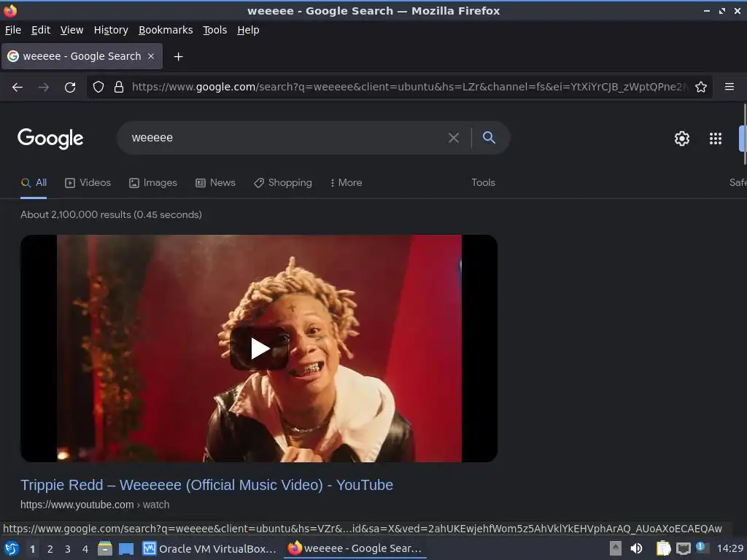Click the network tray icon
Image resolution: width=747 pixels, height=560 pixels.
click(x=683, y=549)
